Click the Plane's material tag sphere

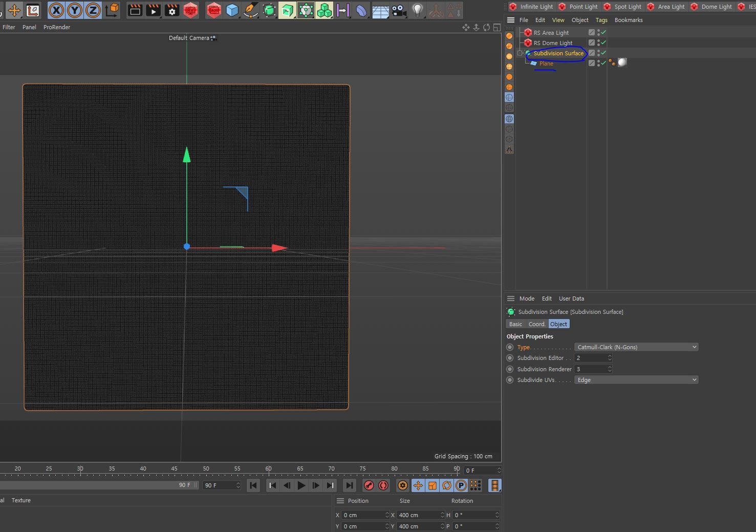point(622,62)
